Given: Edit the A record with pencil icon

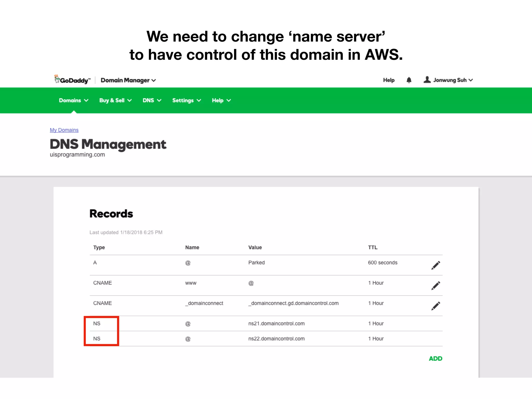Looking at the screenshot, I should click(x=436, y=265).
